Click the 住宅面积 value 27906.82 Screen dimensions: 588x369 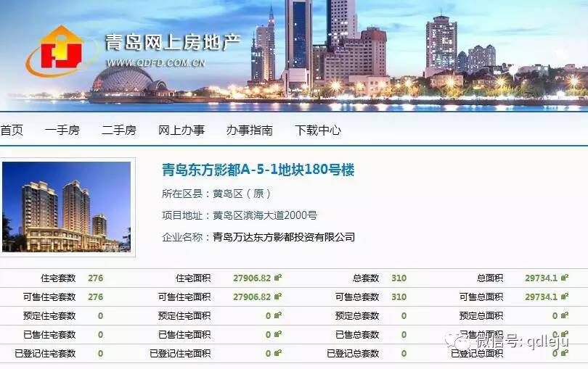252,278
